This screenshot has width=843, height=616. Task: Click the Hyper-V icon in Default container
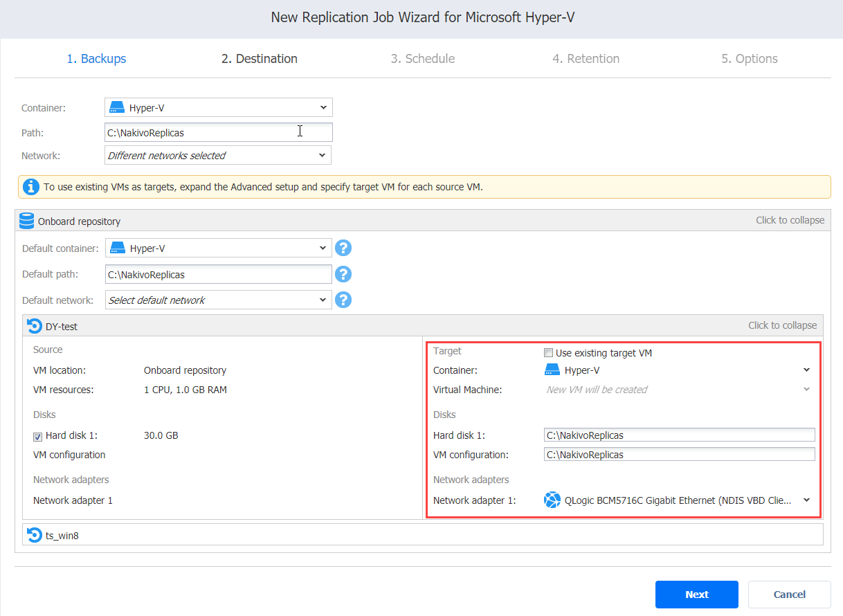[118, 248]
